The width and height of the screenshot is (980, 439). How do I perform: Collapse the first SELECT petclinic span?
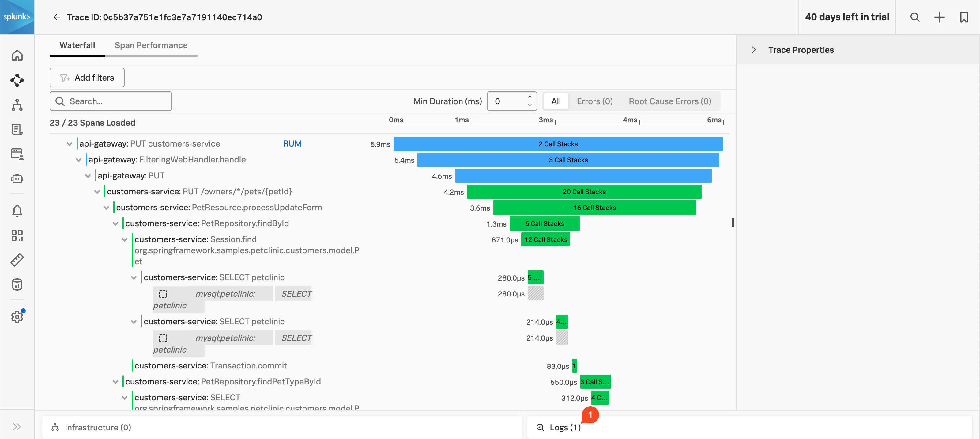[134, 278]
